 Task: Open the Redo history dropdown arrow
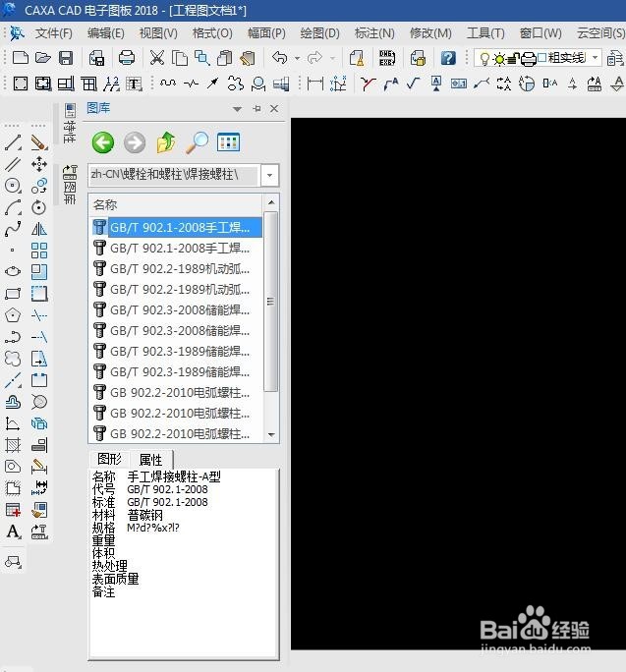point(332,57)
